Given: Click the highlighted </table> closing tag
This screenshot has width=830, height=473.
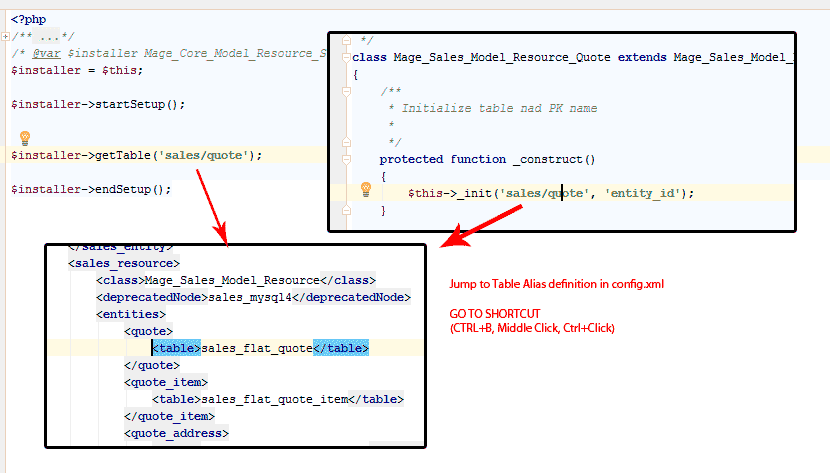Looking at the screenshot, I should (x=341, y=348).
